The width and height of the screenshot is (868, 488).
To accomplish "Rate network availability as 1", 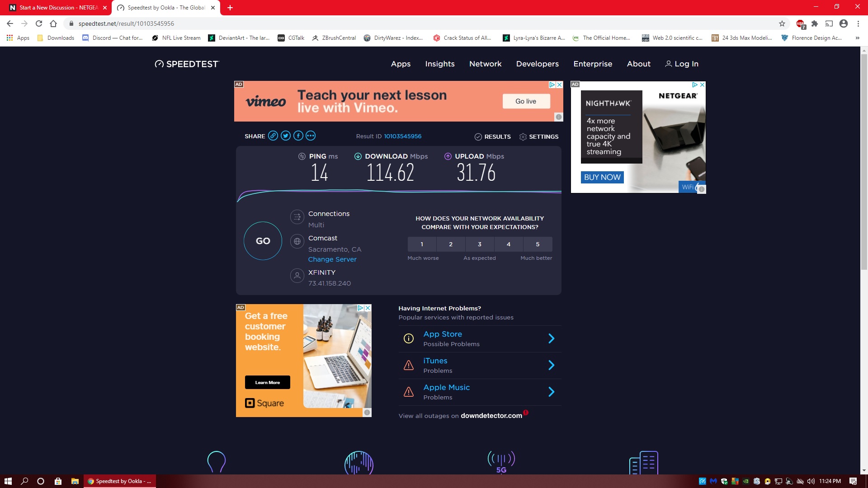I will point(422,244).
